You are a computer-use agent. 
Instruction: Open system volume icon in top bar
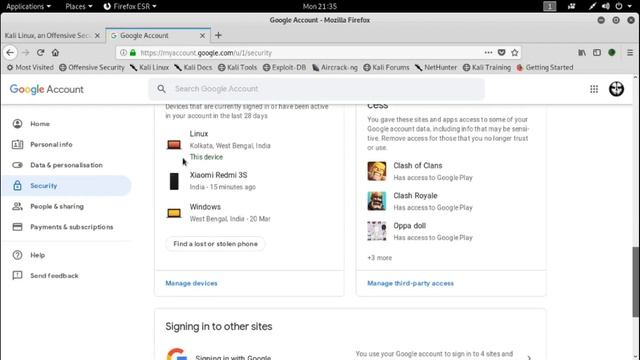(606, 6)
